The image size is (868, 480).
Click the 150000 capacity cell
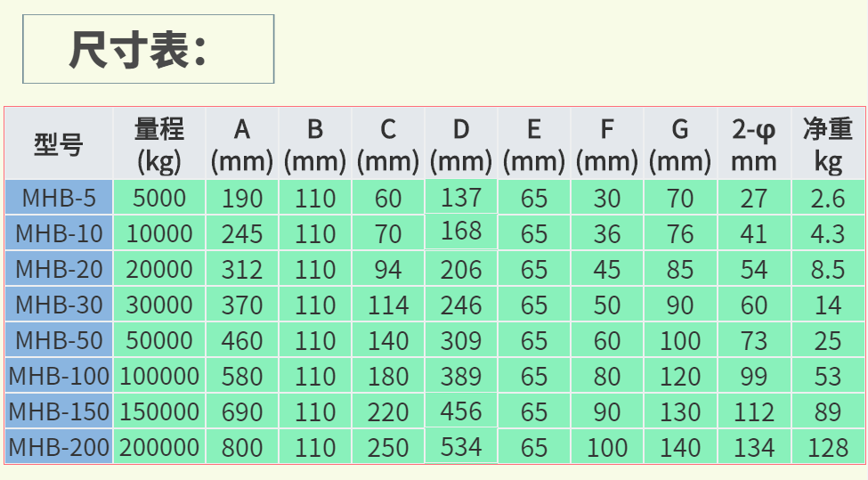[x=159, y=411]
